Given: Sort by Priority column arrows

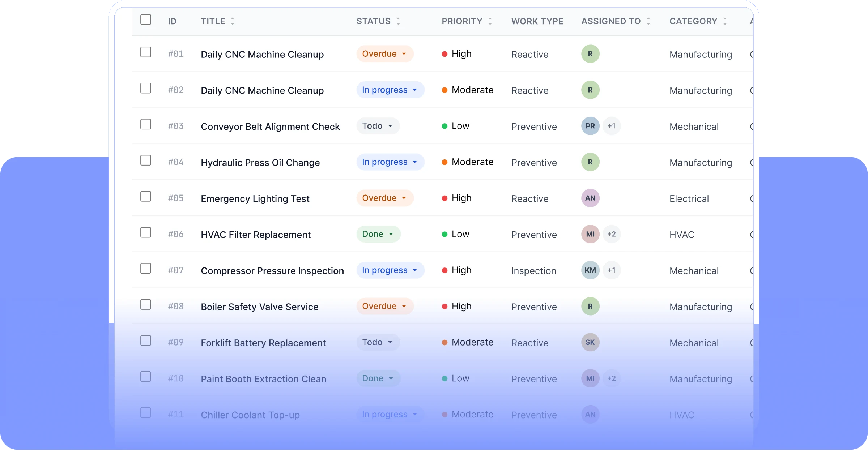Looking at the screenshot, I should [x=490, y=21].
